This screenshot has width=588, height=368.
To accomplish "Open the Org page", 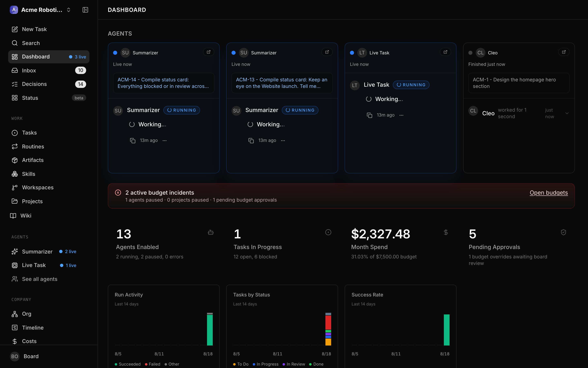I will click(x=49, y=314).
